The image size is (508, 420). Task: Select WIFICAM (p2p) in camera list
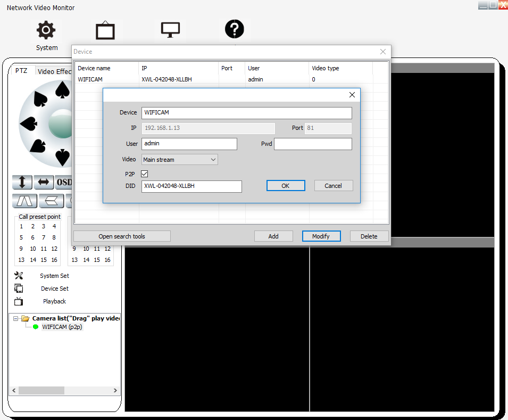[62, 327]
